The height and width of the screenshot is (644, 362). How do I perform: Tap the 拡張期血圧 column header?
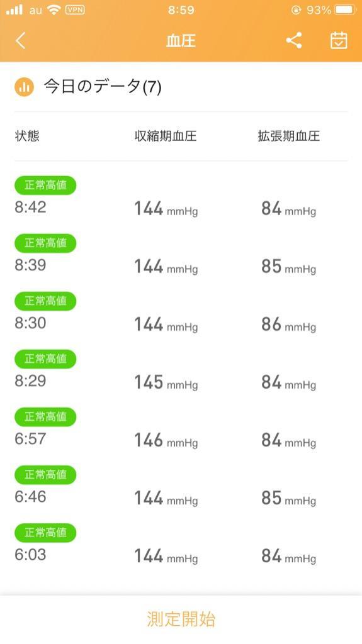pos(289,136)
